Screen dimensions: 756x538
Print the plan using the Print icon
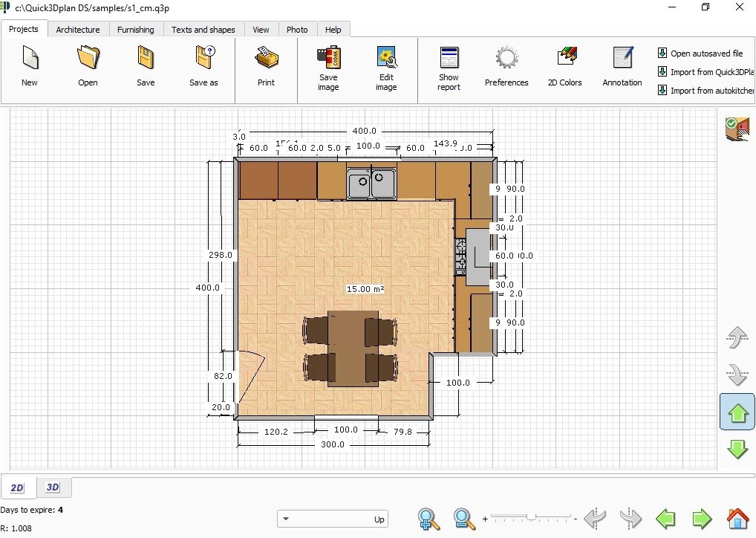(266, 57)
